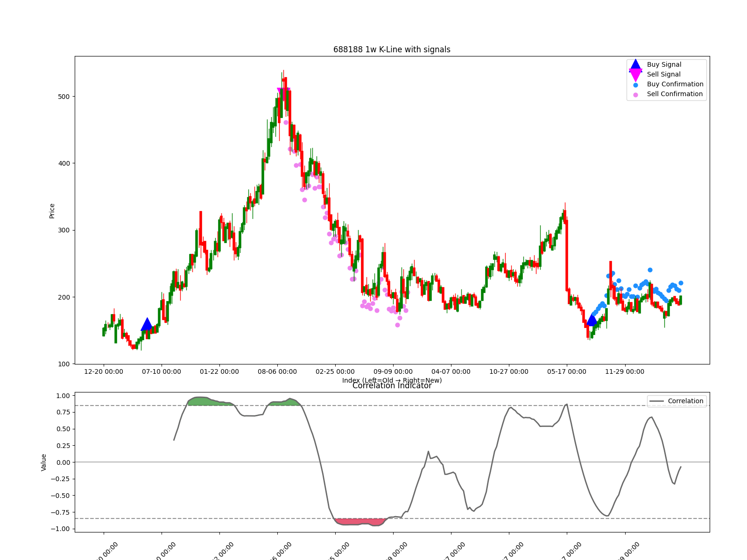This screenshot has height=560, width=747.
Task: Click the −0.75 correlation tick label
Action: [60, 512]
